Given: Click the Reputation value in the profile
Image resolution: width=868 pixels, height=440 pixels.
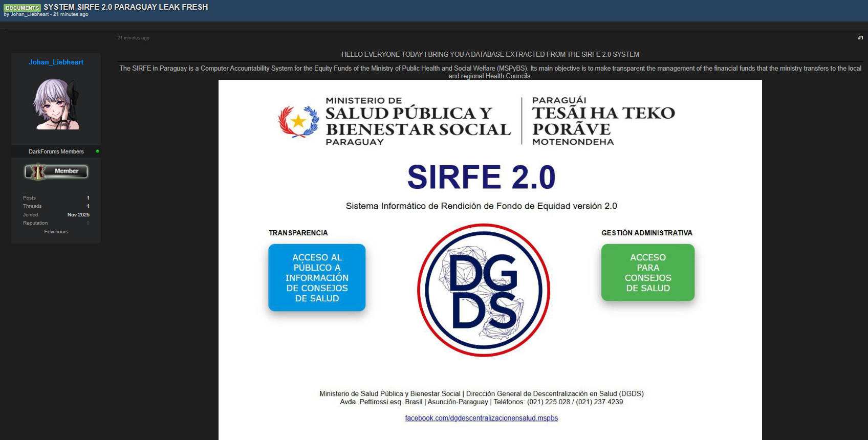Looking at the screenshot, I should point(88,223).
